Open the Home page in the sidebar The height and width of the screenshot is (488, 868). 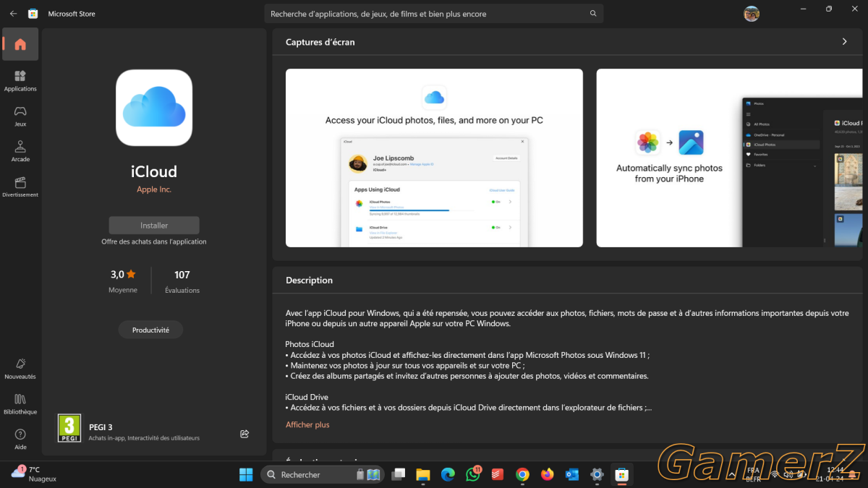tap(20, 44)
